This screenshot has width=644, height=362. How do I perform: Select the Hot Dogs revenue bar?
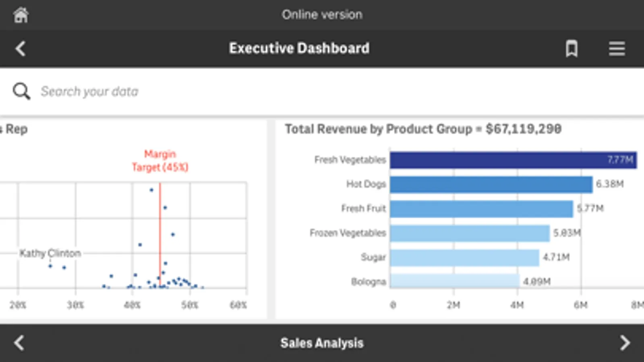click(491, 184)
